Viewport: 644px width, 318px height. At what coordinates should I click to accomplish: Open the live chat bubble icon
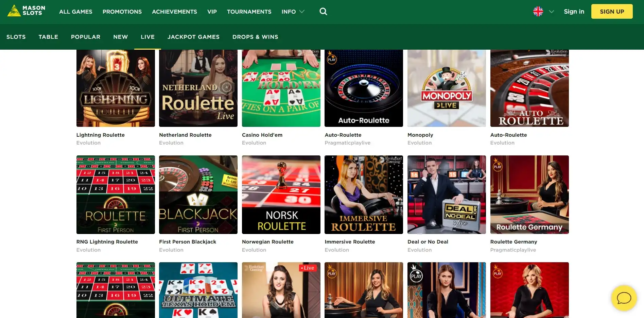pos(624,298)
